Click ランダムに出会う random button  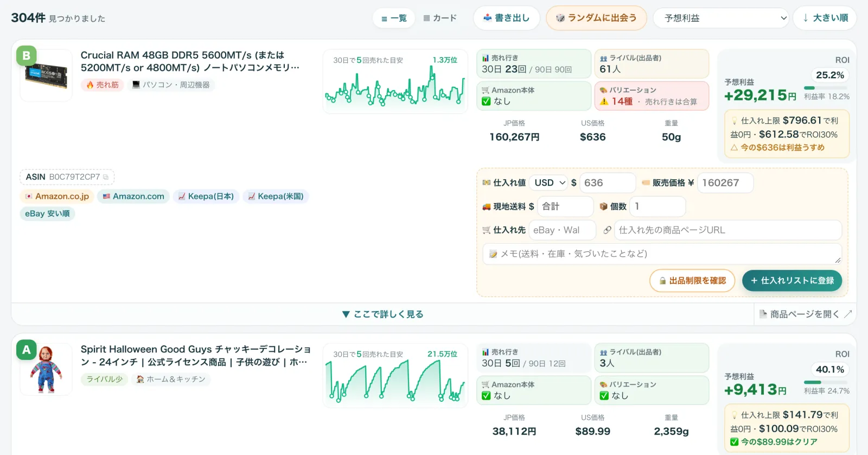(596, 18)
